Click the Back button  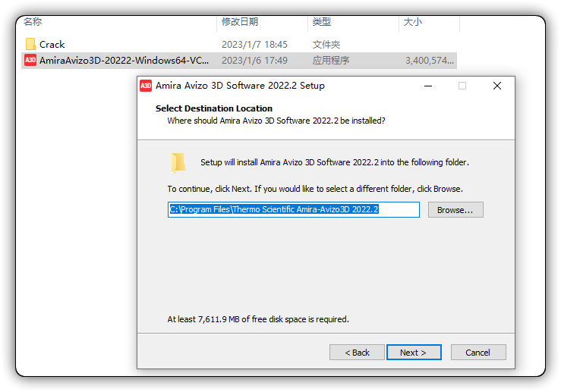[x=357, y=353]
